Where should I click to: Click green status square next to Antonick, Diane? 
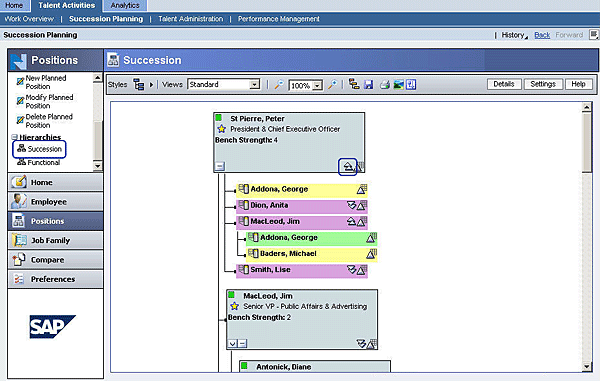[244, 366]
